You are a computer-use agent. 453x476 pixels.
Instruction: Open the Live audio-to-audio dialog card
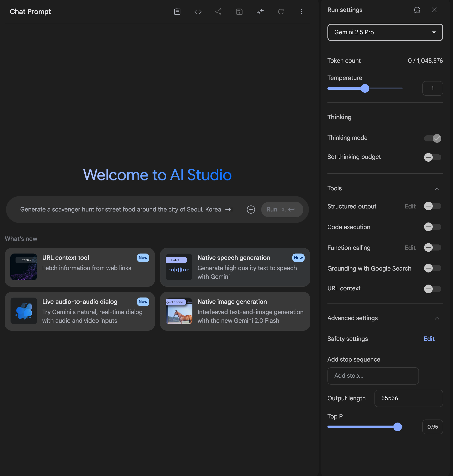click(x=80, y=311)
